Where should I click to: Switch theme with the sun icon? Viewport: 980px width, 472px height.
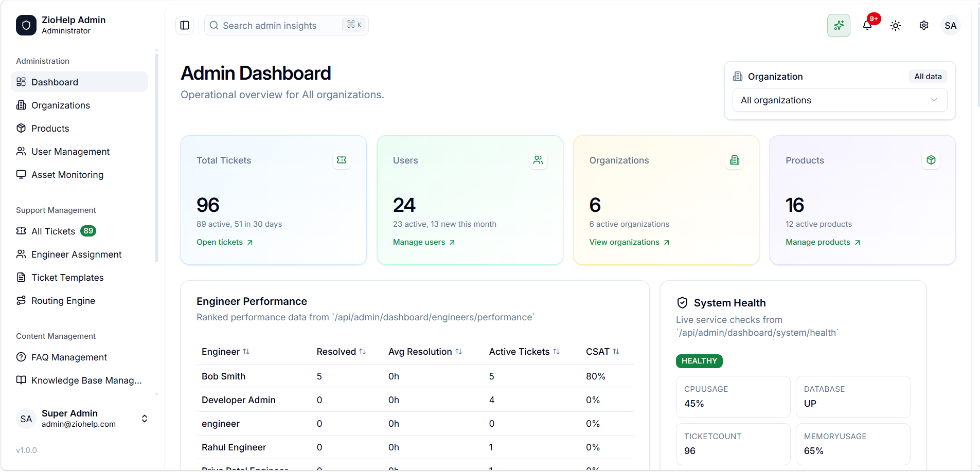point(896,25)
